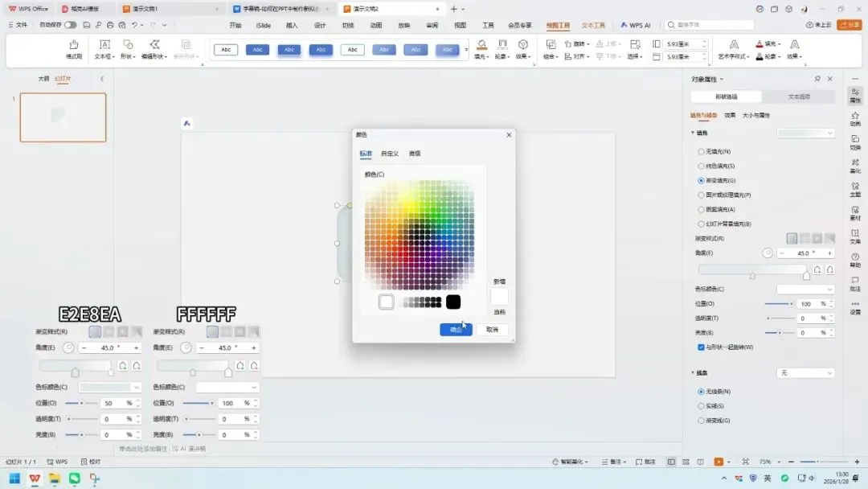Open the fill preset dropdown in panel
This screenshot has height=489, width=868.
805,133
